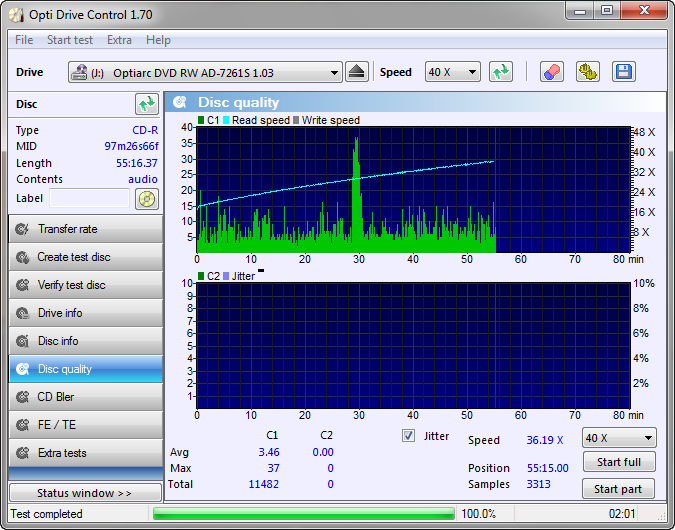
Task: Switch to CD Bler tab
Action: click(x=86, y=397)
